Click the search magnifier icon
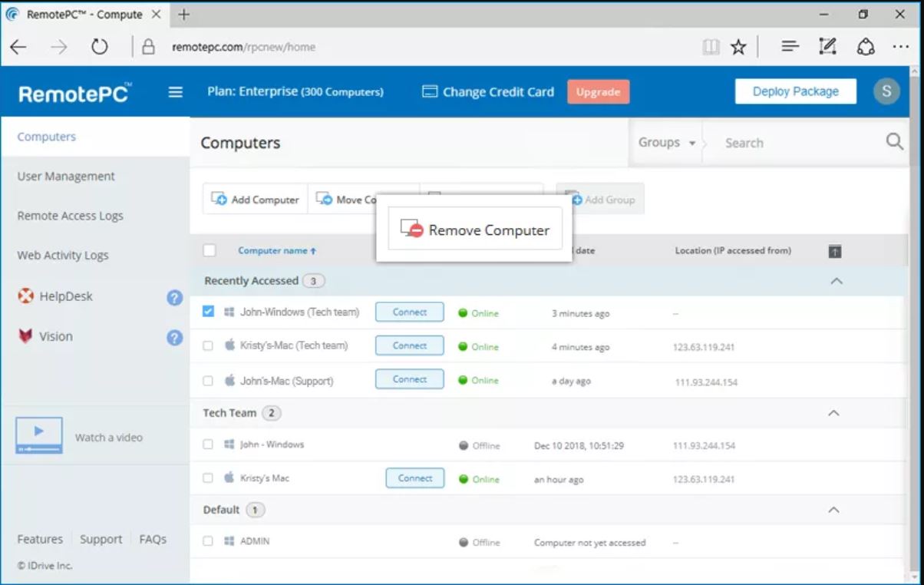This screenshot has height=585, width=924. [x=895, y=142]
